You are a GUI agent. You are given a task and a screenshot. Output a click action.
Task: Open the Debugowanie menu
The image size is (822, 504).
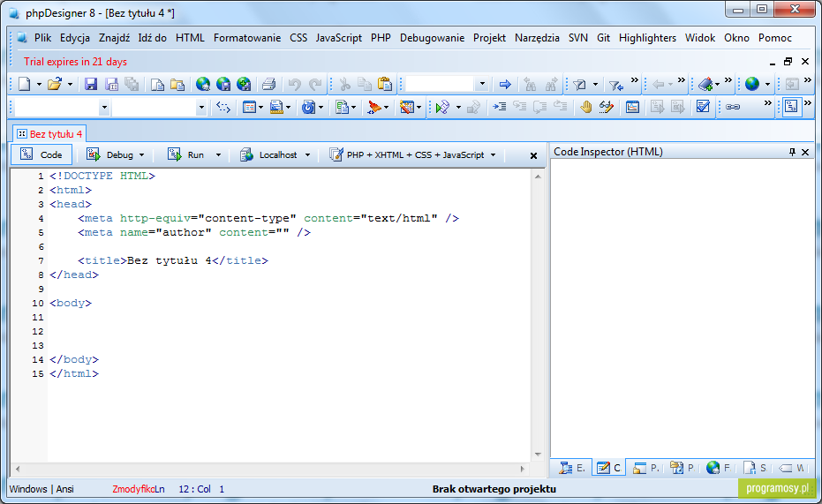432,38
